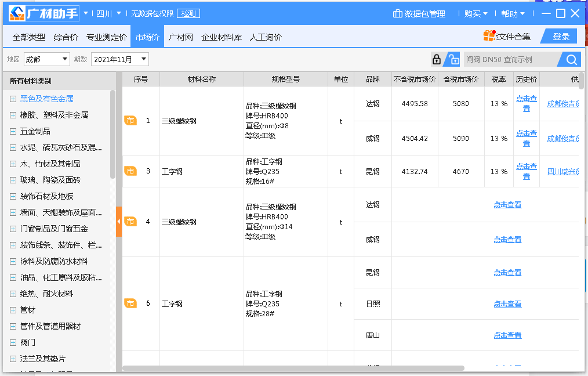Expand 门窗制品及门窗五金 tree node
Screen dimensions: 588x376
[13, 229]
